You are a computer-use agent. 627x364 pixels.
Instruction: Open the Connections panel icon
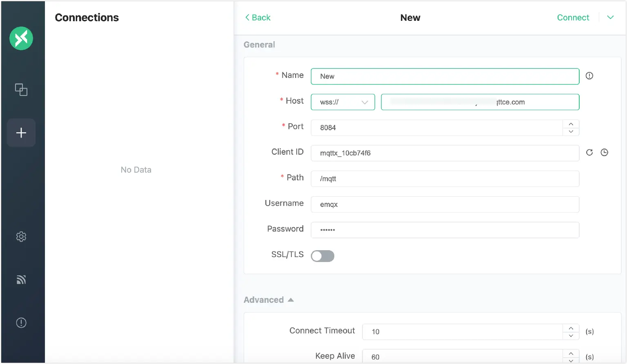click(x=21, y=89)
